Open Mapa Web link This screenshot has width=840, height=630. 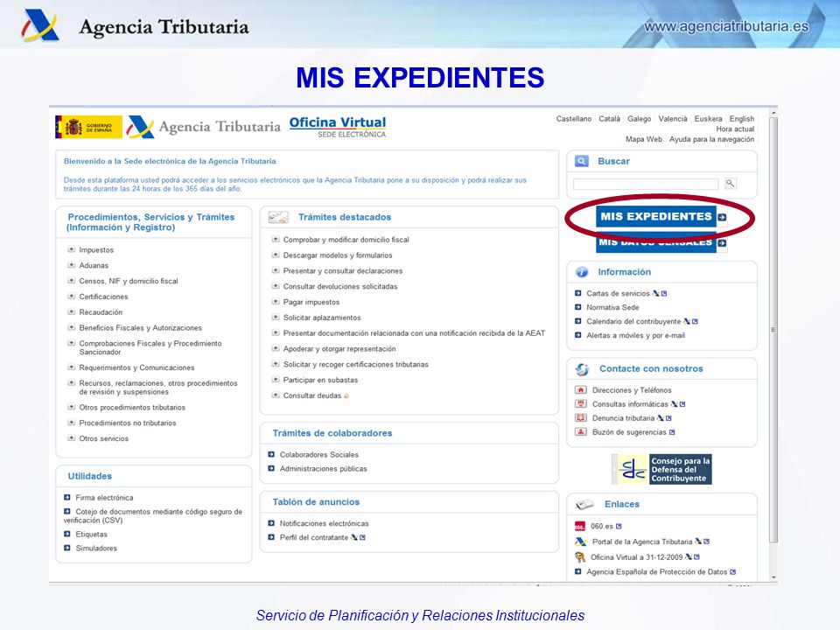click(x=644, y=139)
